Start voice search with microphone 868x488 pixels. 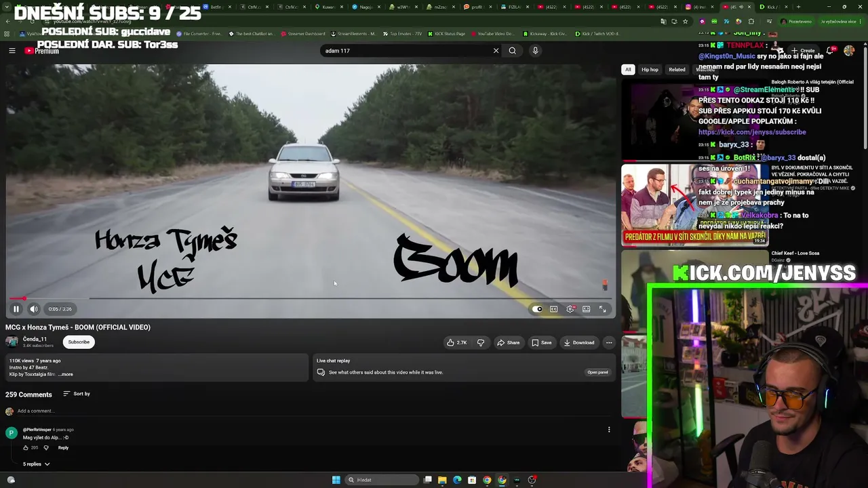(x=535, y=51)
